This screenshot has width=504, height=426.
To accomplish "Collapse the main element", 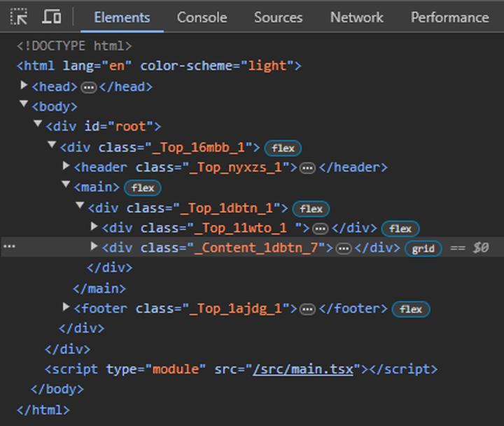I will pos(66,185).
